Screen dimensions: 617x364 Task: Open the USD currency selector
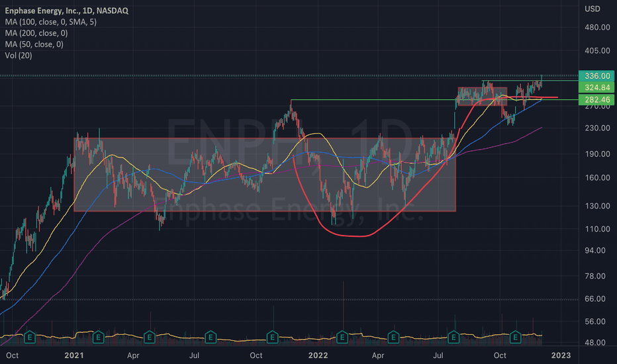593,9
